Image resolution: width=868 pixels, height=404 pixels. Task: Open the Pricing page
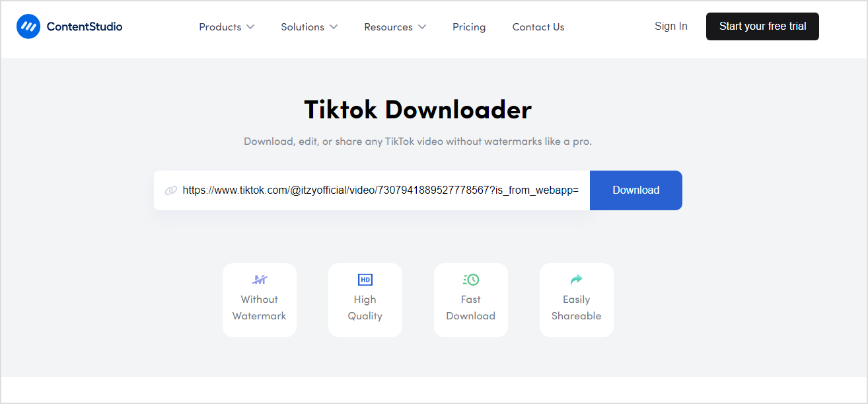pos(469,26)
